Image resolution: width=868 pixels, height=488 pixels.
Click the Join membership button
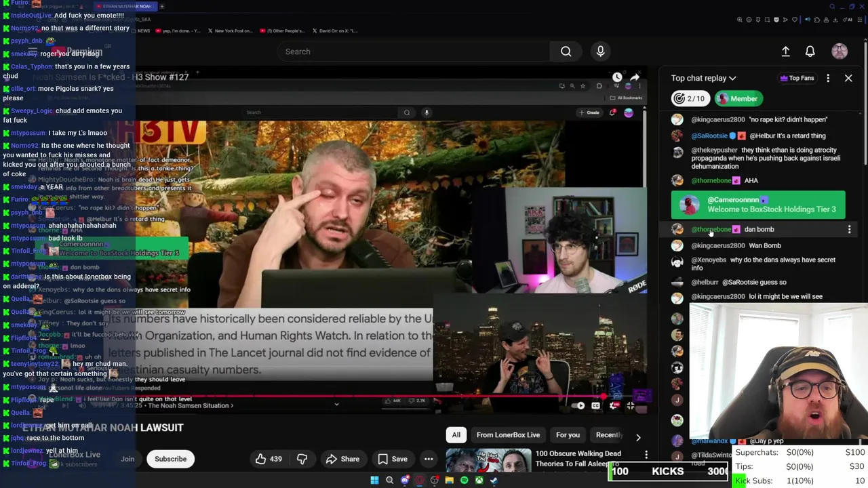[127, 459]
